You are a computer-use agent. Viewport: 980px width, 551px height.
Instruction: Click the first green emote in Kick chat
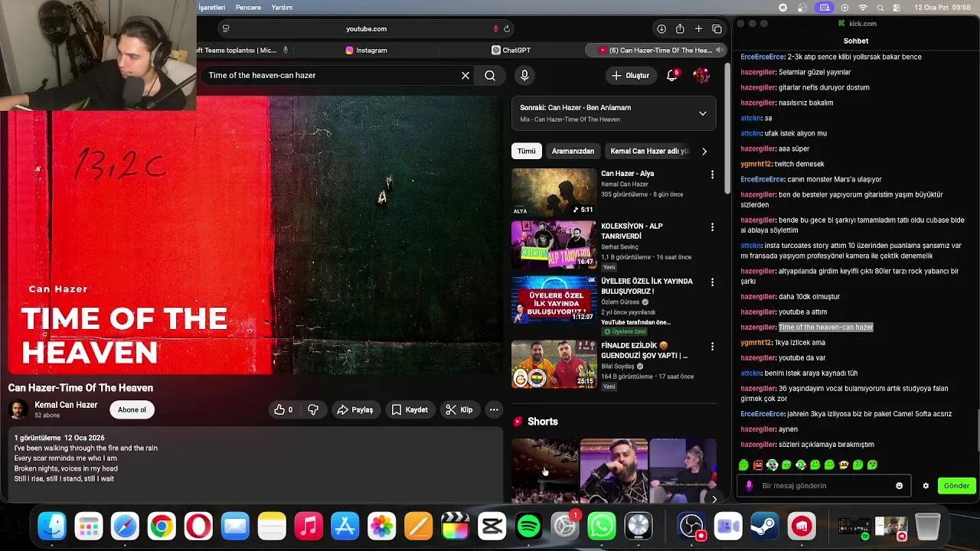point(743,465)
